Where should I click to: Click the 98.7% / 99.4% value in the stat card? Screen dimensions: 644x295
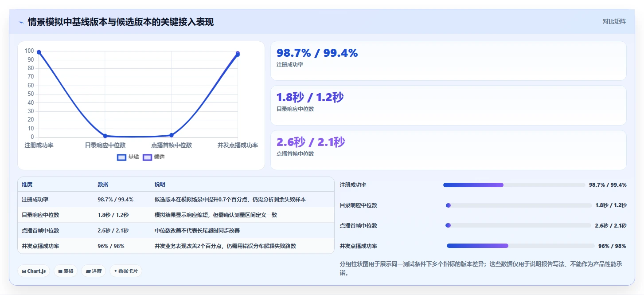[x=317, y=53]
